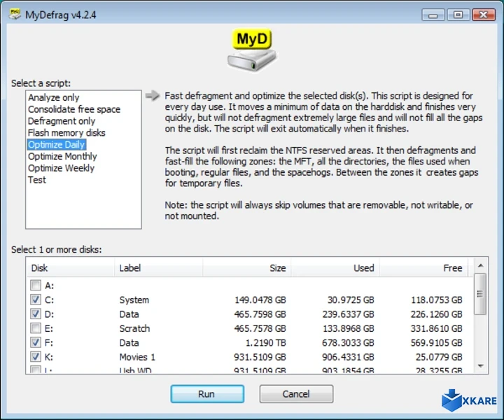The height and width of the screenshot is (420, 504).
Task: Click the 569.9105 GB free value
Action: (x=437, y=343)
